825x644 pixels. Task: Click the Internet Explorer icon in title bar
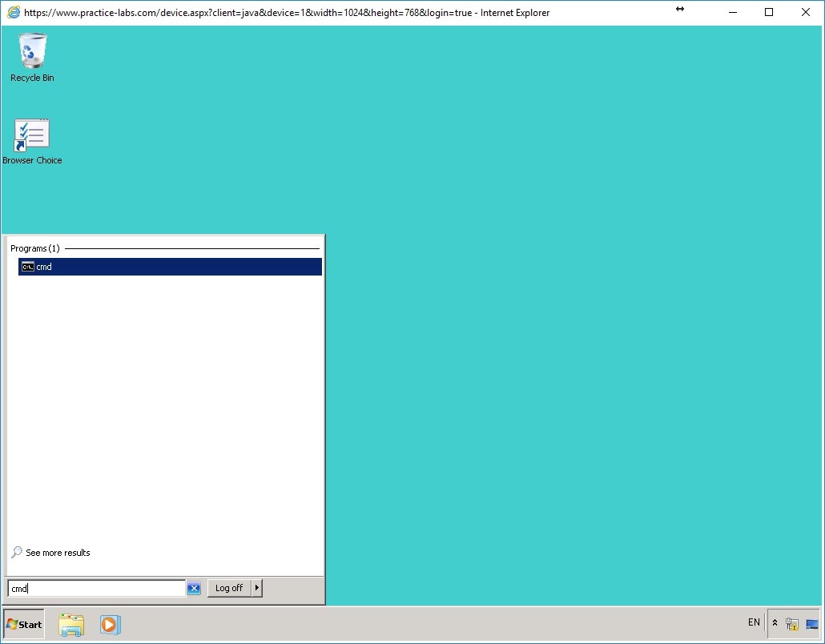13,12
